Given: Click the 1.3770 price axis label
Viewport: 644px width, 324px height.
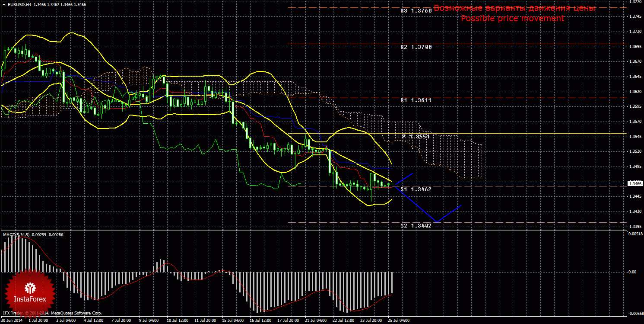Looking at the screenshot, I should [634, 2].
